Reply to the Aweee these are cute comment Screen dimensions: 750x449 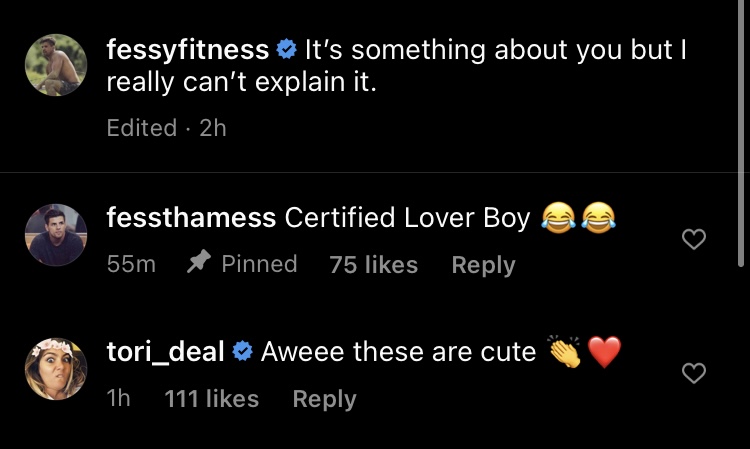(324, 399)
